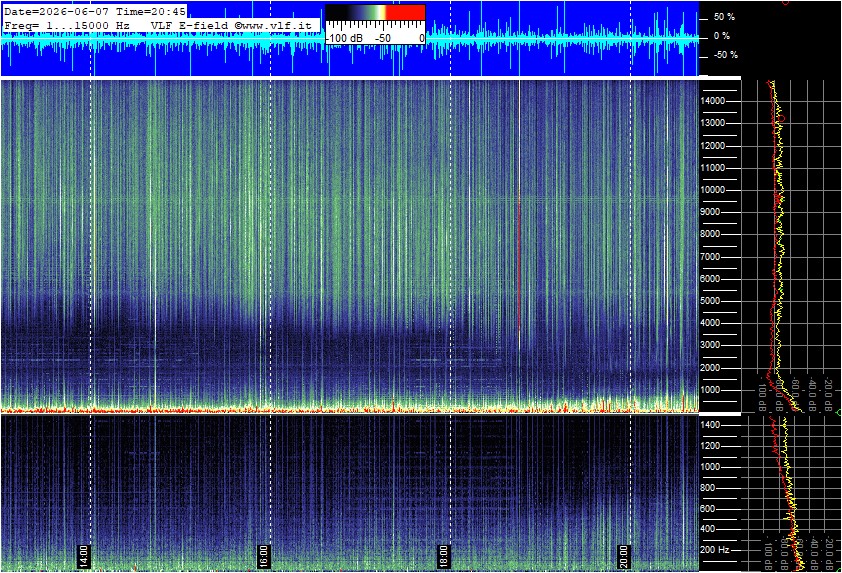Click the '-100 dB' label under the color scale
842x573 pixels.
[x=344, y=39]
